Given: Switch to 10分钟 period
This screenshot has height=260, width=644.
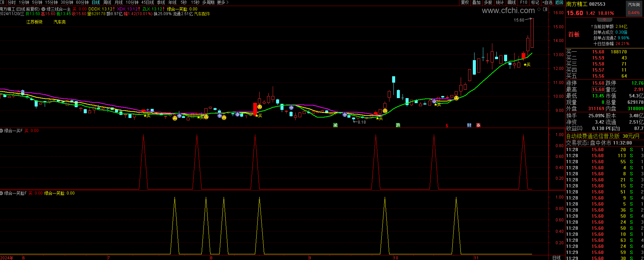Looking at the screenshot, I should pos(132,2).
